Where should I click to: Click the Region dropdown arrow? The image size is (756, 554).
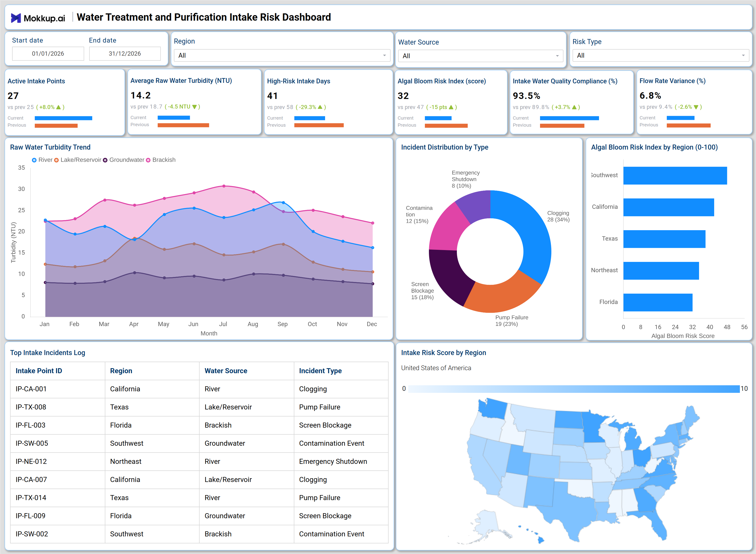(385, 56)
